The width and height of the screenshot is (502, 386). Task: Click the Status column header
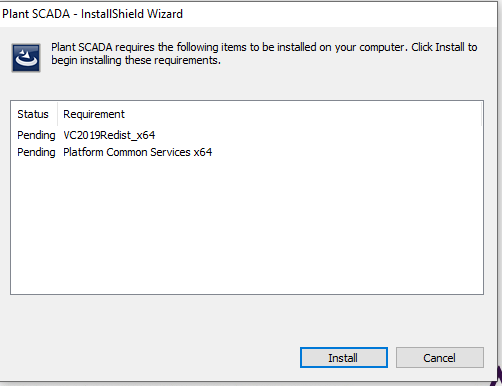(33, 114)
